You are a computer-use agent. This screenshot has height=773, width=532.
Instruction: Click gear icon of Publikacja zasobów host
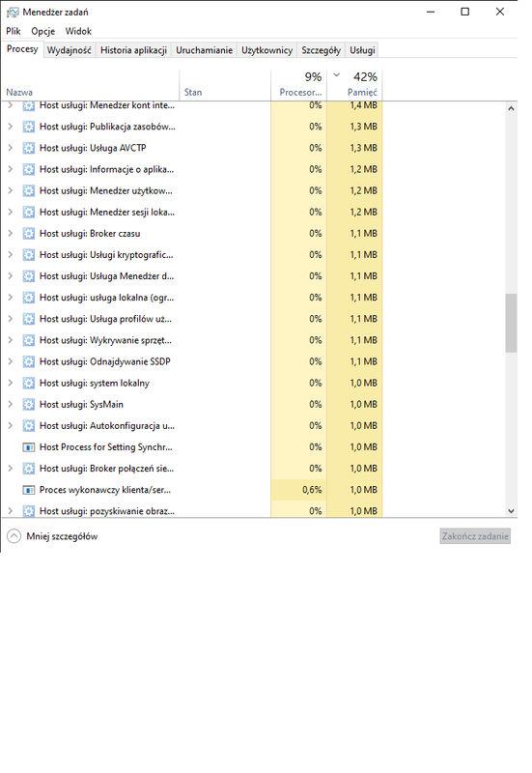point(29,127)
